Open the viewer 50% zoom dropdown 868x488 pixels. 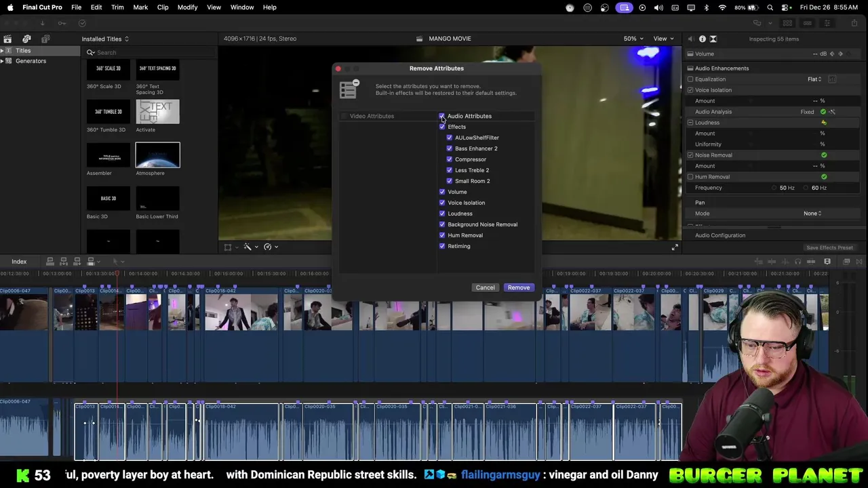[x=633, y=39]
